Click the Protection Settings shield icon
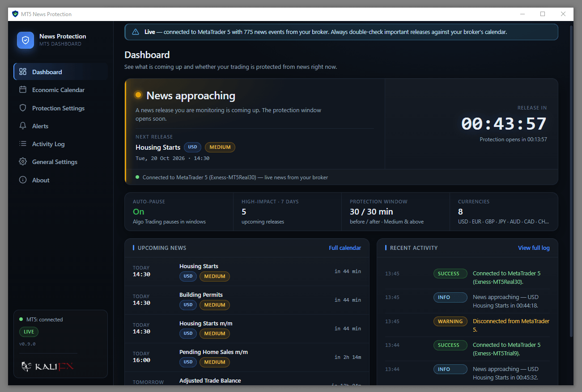582x392 pixels. (23, 108)
